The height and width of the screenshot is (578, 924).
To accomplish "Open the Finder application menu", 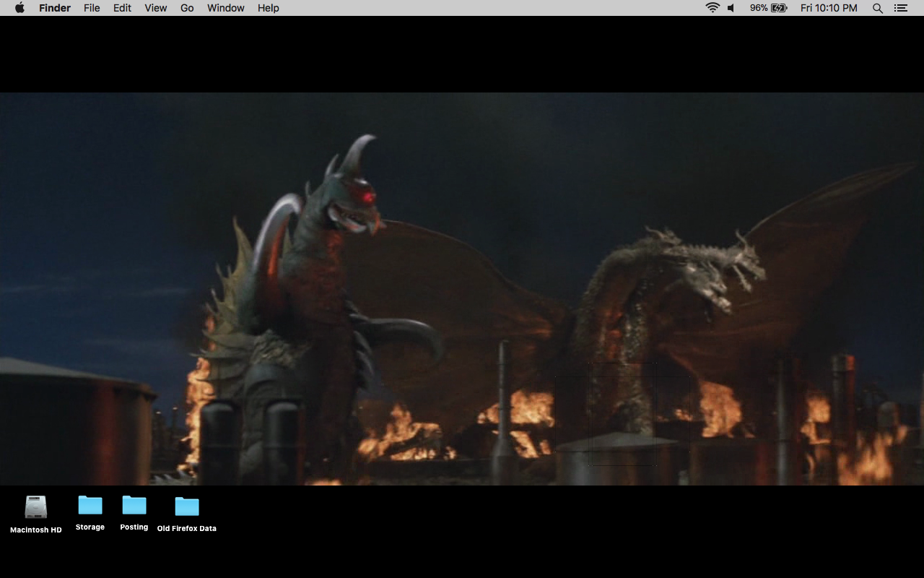I will coord(55,8).
